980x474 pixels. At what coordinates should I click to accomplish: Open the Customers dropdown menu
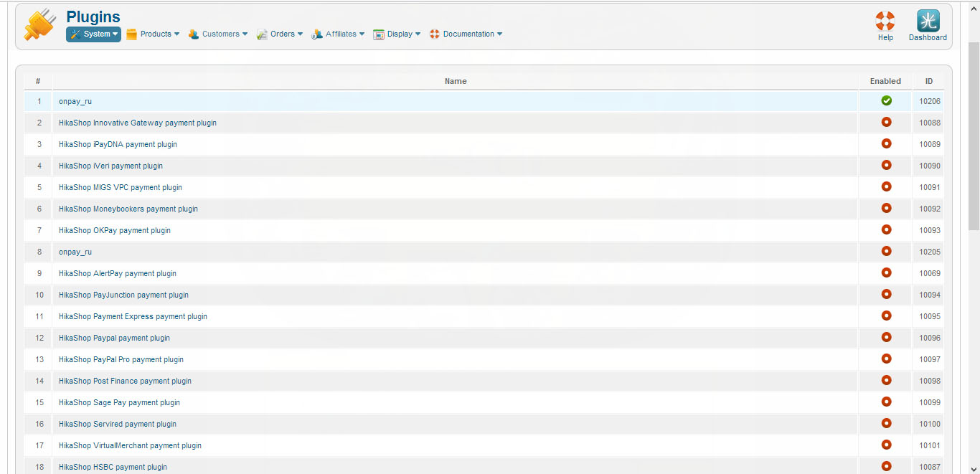[x=218, y=34]
